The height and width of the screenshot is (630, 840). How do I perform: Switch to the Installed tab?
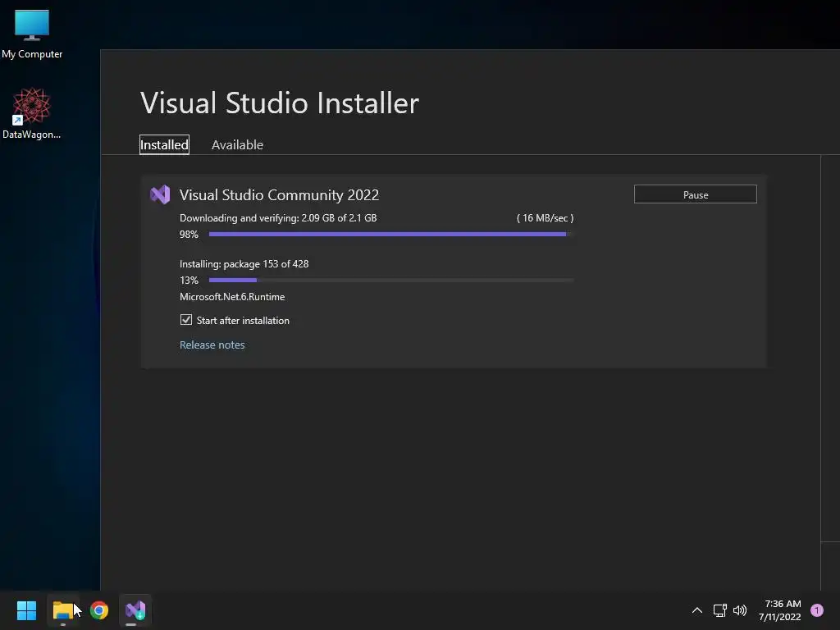pyautogui.click(x=164, y=144)
